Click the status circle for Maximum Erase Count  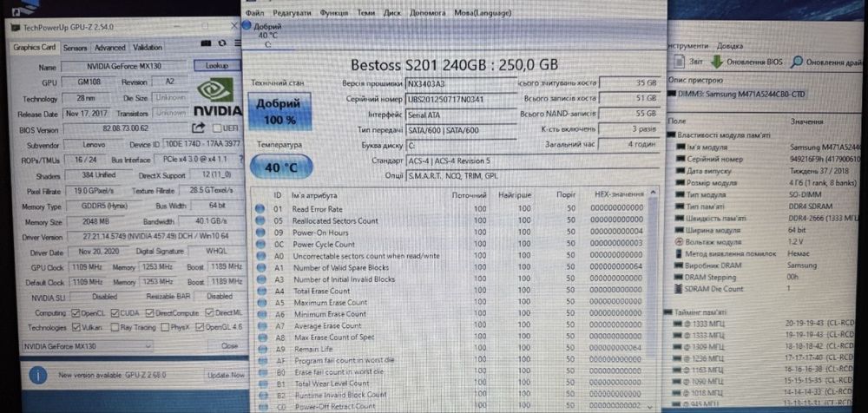click(x=260, y=302)
